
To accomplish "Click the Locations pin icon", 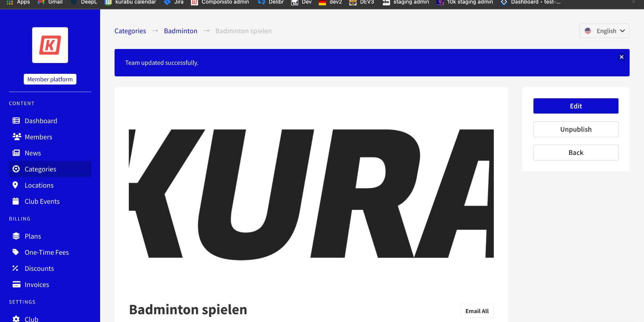I will pyautogui.click(x=15, y=185).
